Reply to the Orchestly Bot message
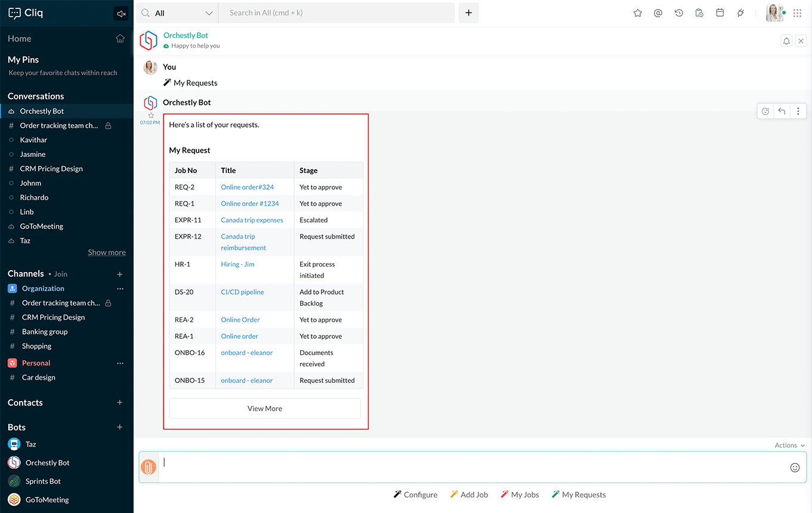This screenshot has width=812, height=513. 782,111
